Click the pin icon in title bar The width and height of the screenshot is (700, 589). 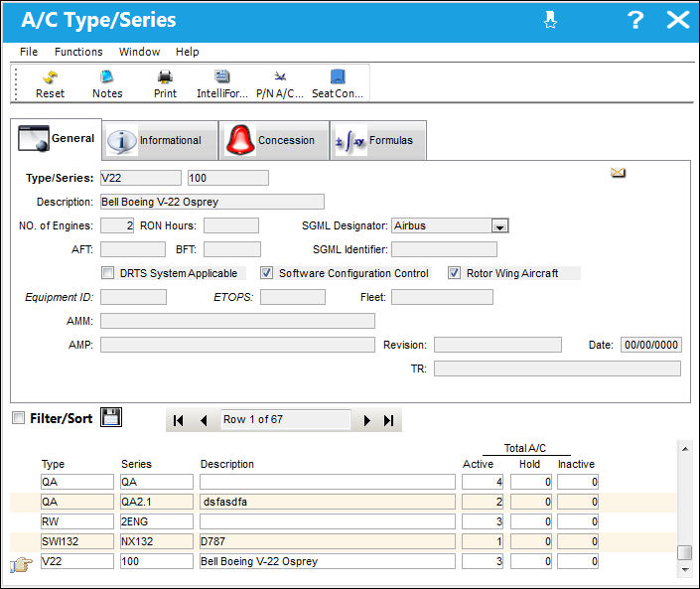click(550, 20)
